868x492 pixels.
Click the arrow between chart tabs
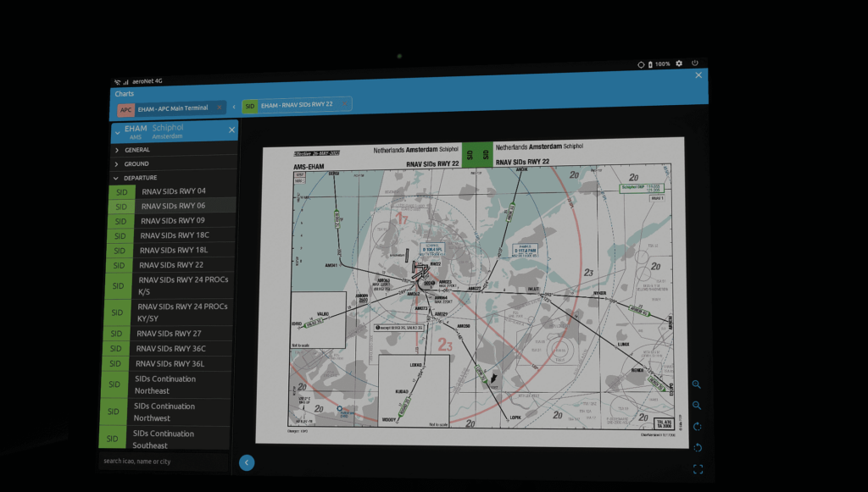point(234,107)
